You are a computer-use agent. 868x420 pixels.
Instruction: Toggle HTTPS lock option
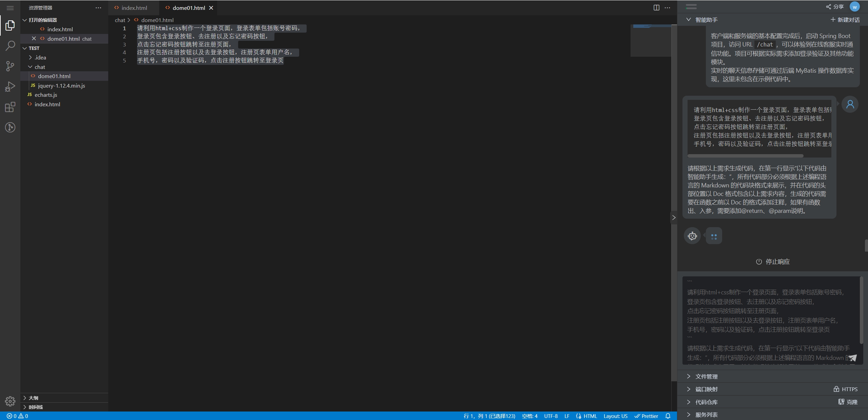tap(845, 389)
